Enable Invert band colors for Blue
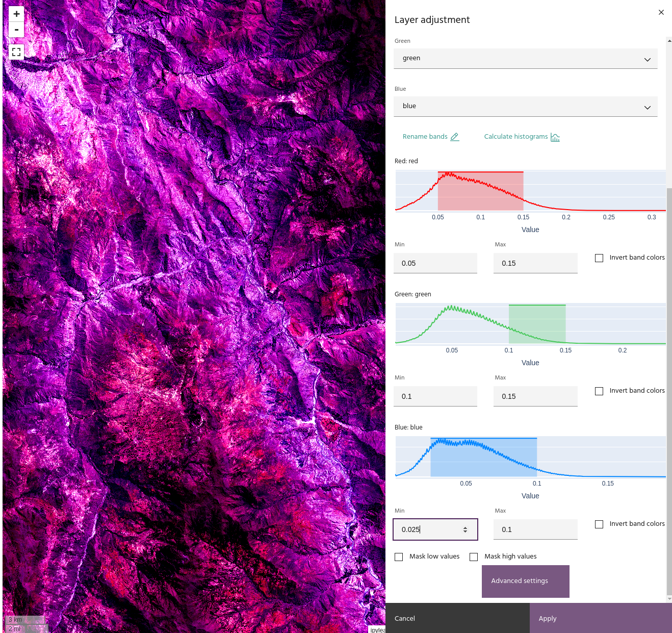This screenshot has width=672, height=633. point(599,524)
